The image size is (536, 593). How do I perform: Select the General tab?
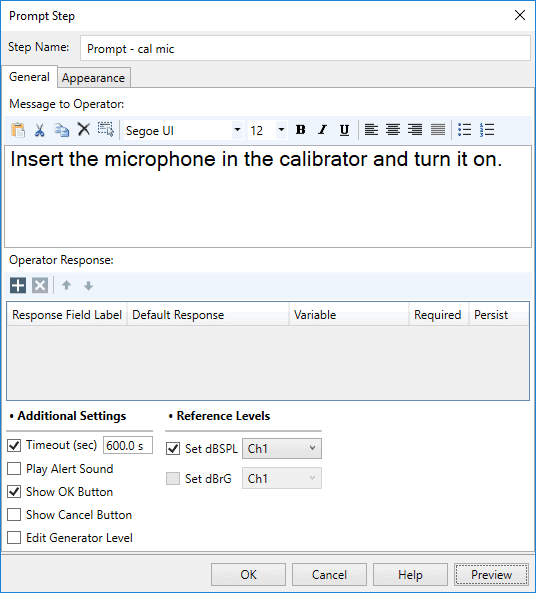coord(29,77)
